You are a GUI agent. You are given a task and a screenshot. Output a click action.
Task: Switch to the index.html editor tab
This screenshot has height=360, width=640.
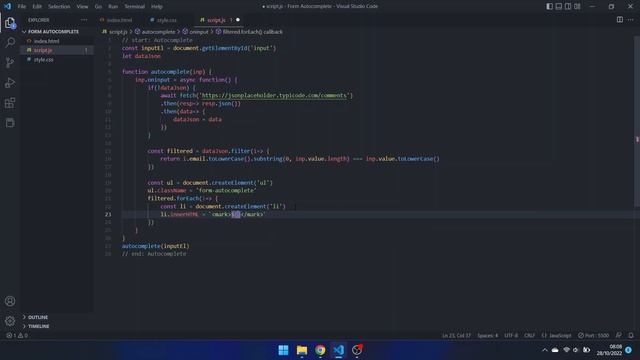116,20
